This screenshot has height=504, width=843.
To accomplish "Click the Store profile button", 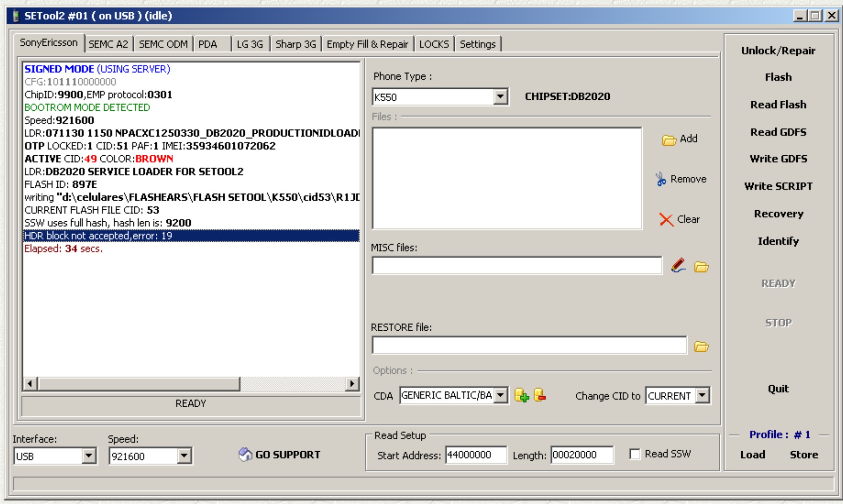I will click(x=803, y=455).
